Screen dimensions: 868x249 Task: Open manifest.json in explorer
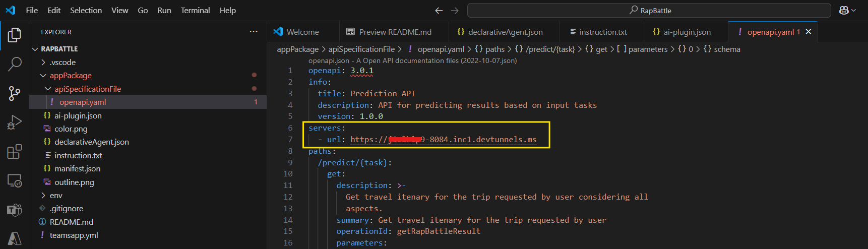pos(148,169)
